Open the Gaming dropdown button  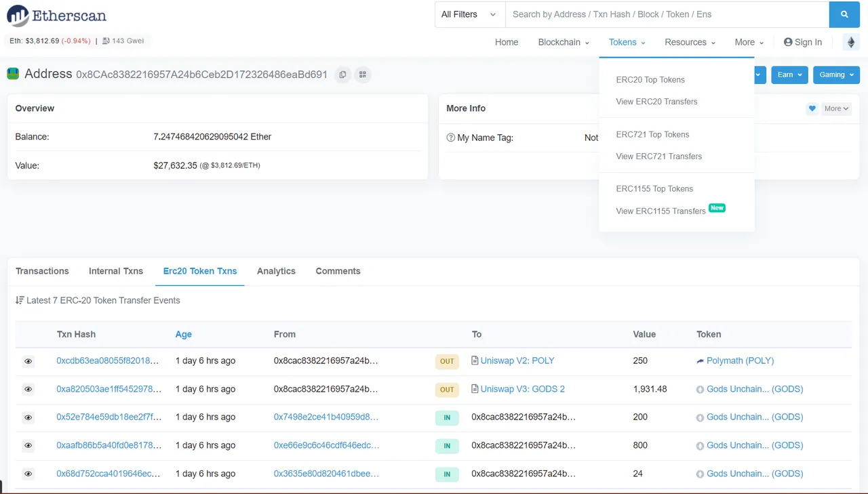tap(837, 75)
